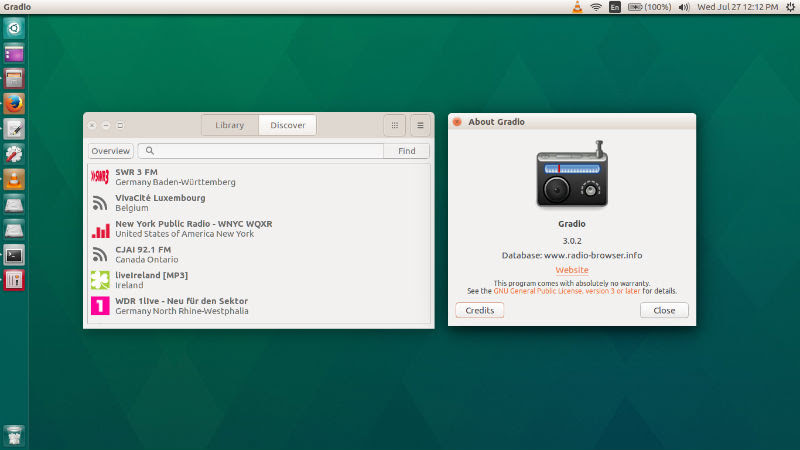This screenshot has width=800, height=450.
Task: Select the CJAI 92.1 FM station
Action: coord(259,254)
